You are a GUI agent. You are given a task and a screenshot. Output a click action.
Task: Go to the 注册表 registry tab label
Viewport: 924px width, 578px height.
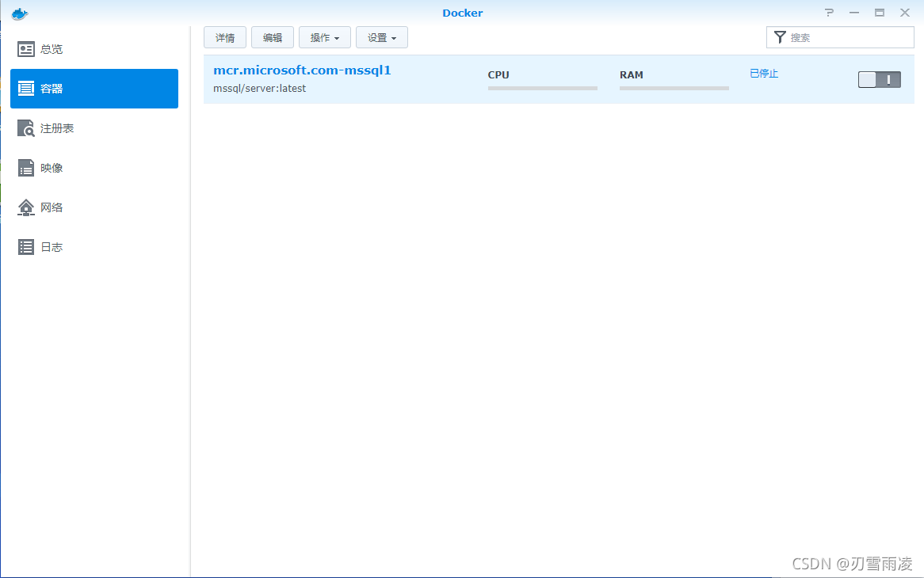[x=56, y=128]
